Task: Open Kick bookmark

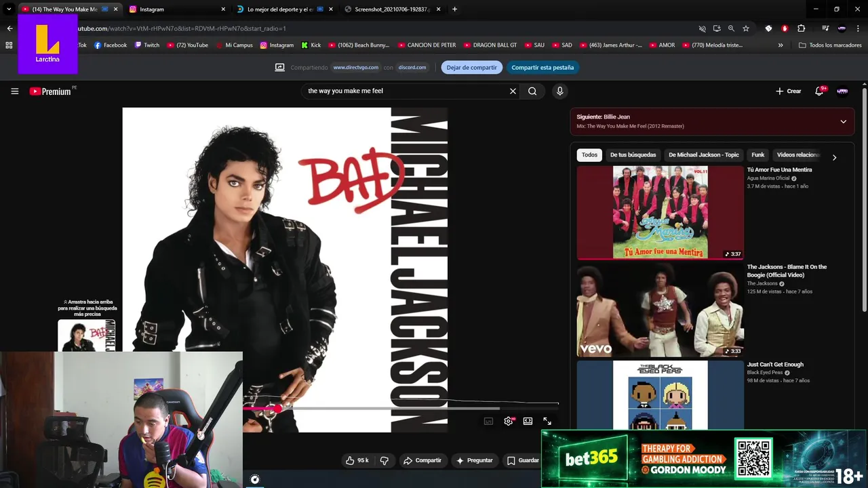Action: tap(311, 45)
